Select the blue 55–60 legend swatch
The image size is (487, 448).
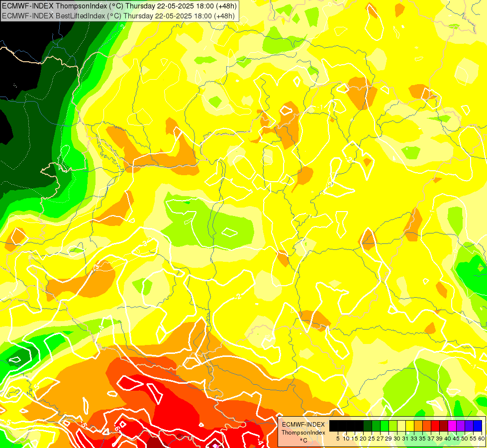click(478, 426)
